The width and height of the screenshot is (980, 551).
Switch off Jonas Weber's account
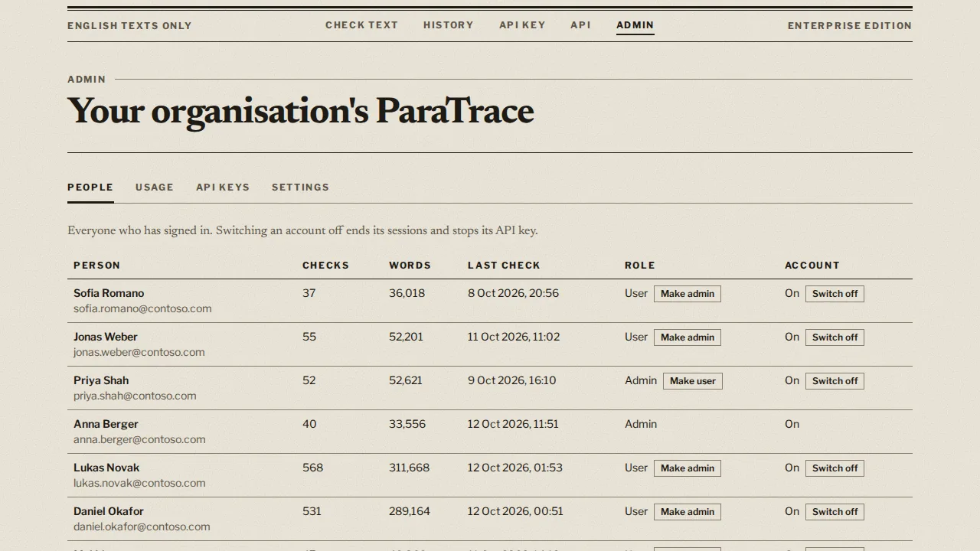[835, 337]
